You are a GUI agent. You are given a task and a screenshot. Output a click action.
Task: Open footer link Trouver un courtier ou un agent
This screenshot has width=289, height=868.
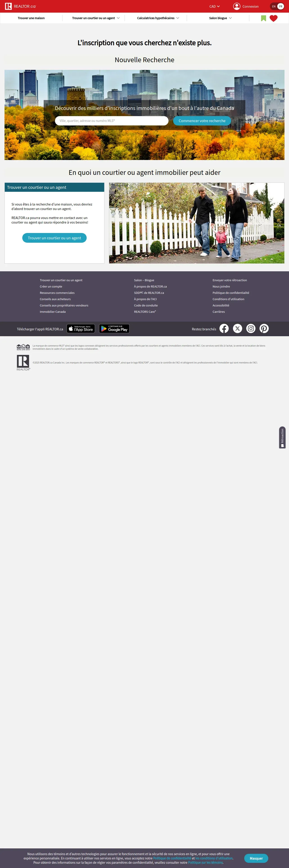tap(61, 280)
